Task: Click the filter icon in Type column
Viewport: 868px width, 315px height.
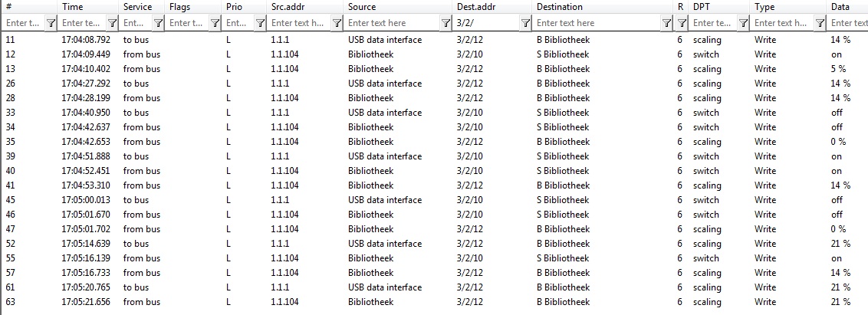Action: click(x=819, y=23)
